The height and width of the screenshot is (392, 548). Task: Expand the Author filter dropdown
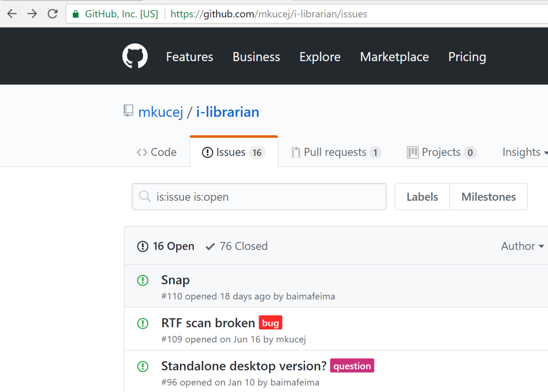[522, 246]
